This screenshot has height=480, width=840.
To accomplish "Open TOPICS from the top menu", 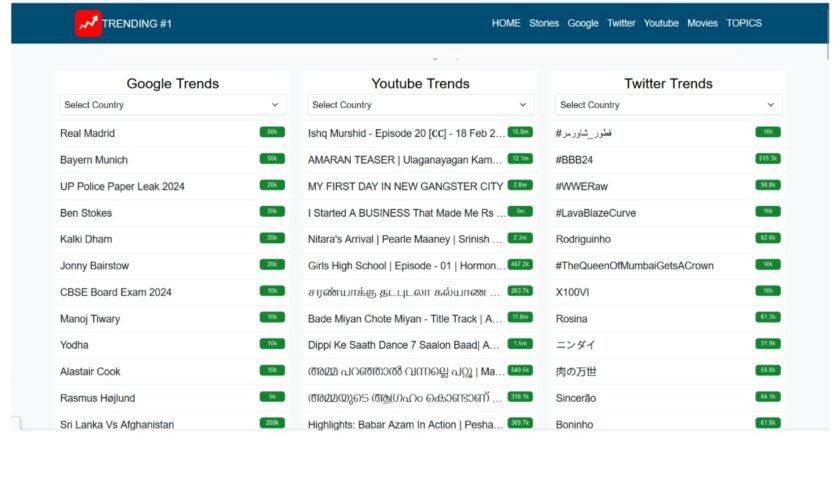I will [x=744, y=23].
